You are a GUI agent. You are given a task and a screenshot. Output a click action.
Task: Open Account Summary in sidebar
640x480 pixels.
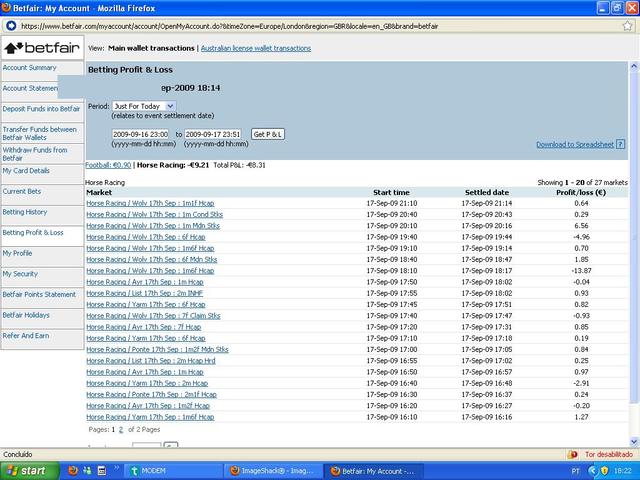click(x=29, y=68)
